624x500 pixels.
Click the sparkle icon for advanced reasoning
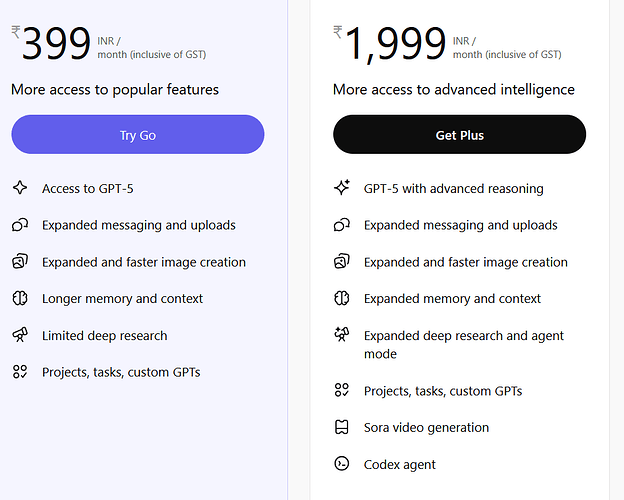[x=342, y=188]
